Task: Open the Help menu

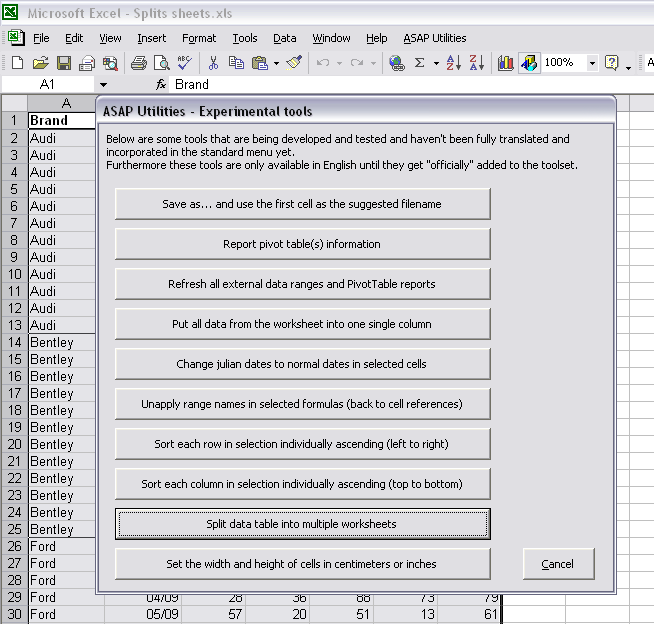Action: point(377,38)
